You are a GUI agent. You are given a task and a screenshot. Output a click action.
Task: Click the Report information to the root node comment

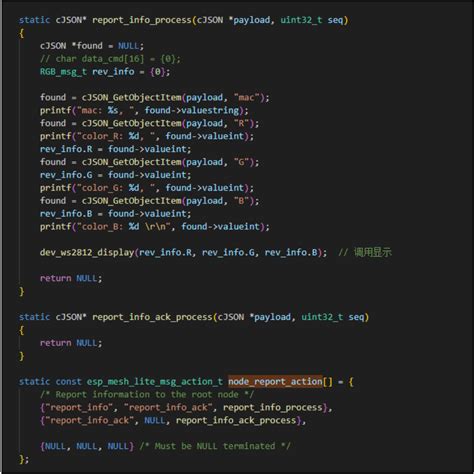(x=147, y=395)
